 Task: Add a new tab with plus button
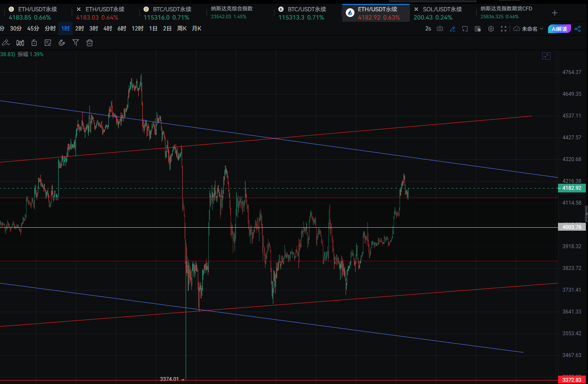pos(555,13)
